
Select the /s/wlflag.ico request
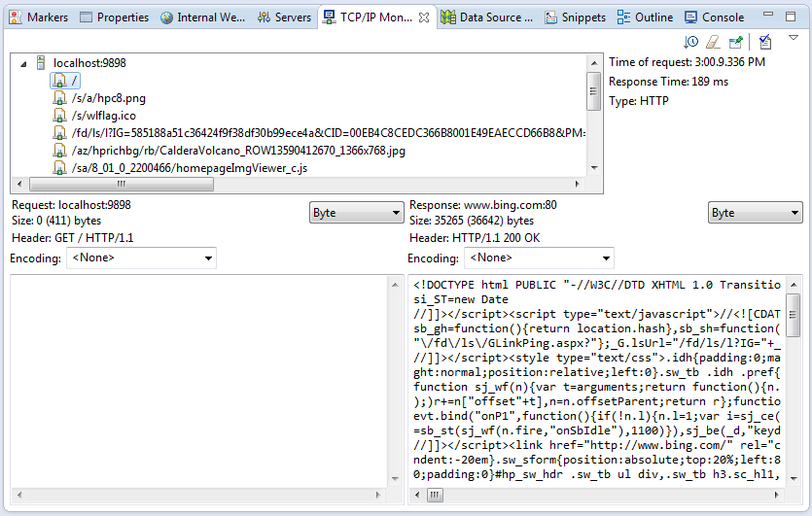tap(104, 116)
